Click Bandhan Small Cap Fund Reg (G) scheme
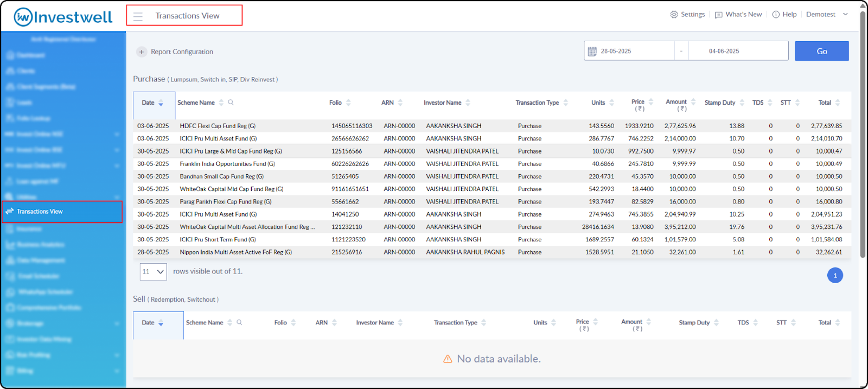 pyautogui.click(x=222, y=176)
